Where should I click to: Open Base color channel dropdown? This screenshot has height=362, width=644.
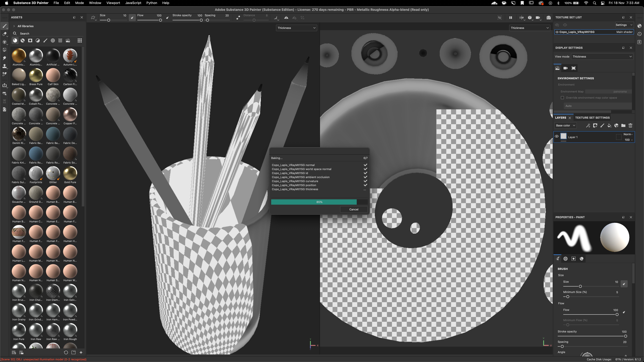[x=565, y=125]
